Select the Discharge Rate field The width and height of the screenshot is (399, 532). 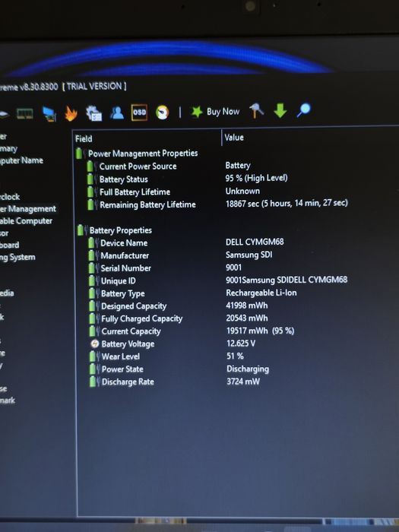click(128, 382)
